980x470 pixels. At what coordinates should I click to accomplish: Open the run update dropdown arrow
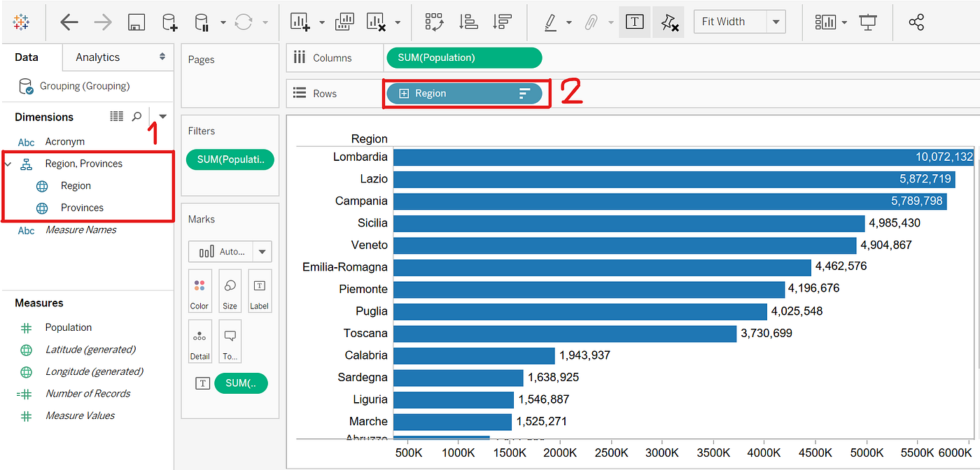pyautogui.click(x=265, y=22)
